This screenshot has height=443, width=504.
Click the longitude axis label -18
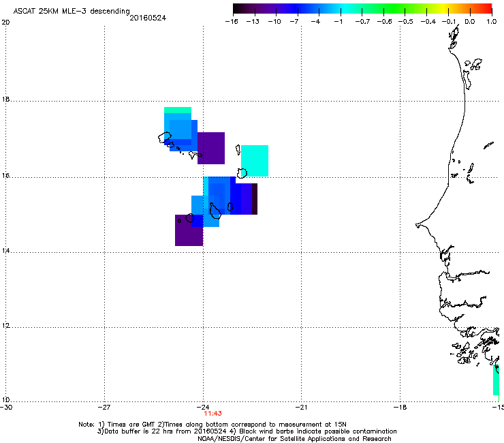coord(400,408)
